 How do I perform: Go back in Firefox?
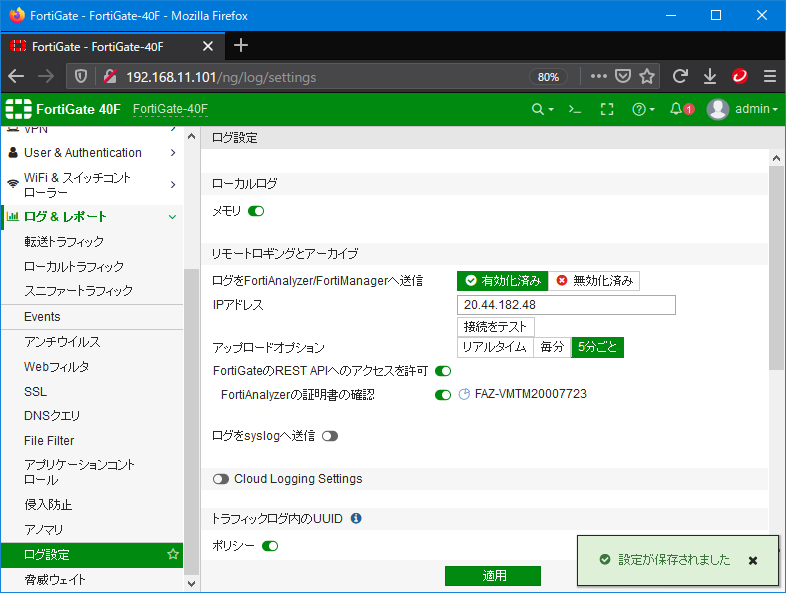16,76
